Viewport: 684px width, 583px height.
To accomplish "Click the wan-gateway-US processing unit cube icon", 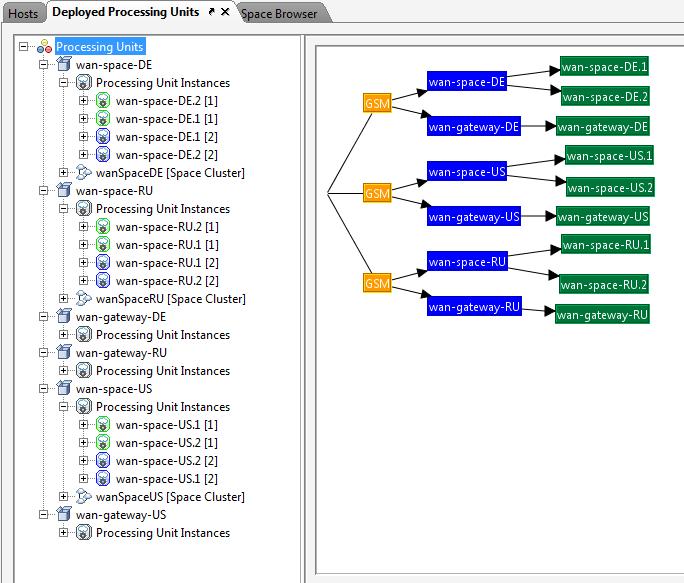I will click(64, 515).
